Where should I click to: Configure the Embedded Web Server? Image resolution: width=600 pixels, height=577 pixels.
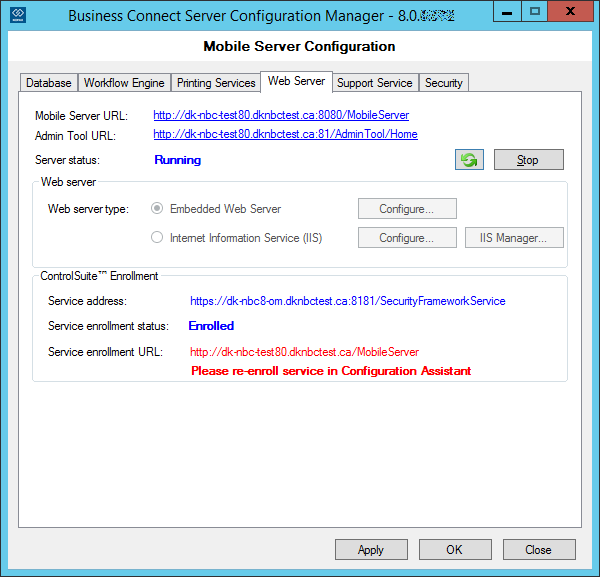point(407,209)
